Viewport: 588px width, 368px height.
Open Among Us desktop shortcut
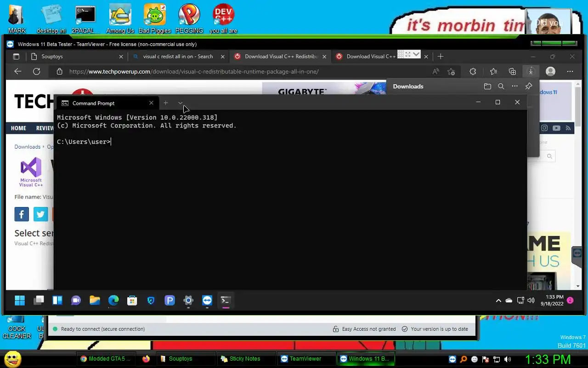[x=120, y=19]
